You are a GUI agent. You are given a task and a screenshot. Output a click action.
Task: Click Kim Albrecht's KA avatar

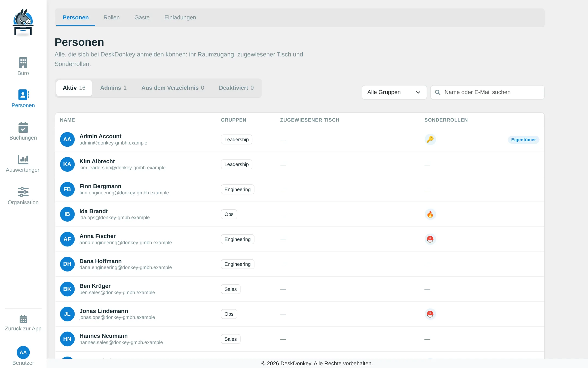67,164
